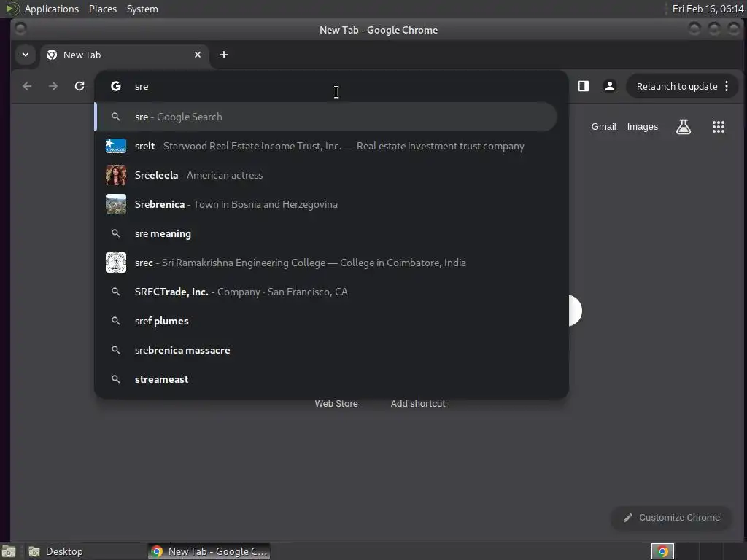747x560 pixels.
Task: Click search icon beside srebrenica massacre
Action: 116,350
